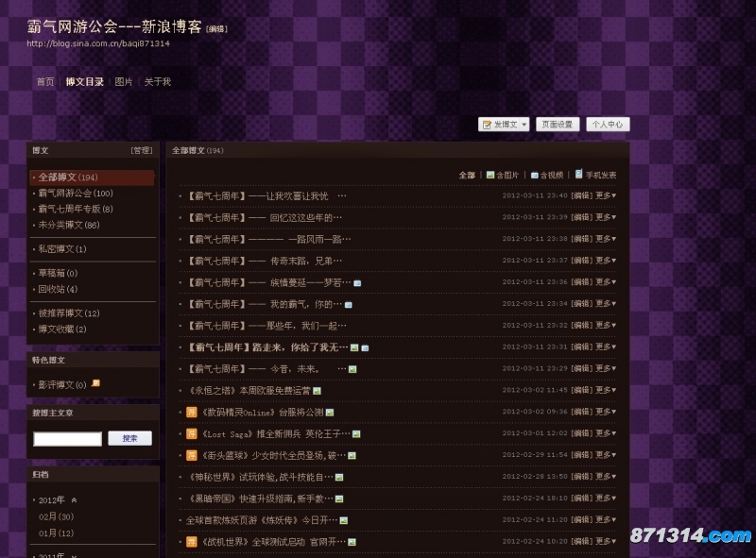Open the blog URL baqi871314 link
Screen dimensions: 756x558
pyautogui.click(x=98, y=43)
